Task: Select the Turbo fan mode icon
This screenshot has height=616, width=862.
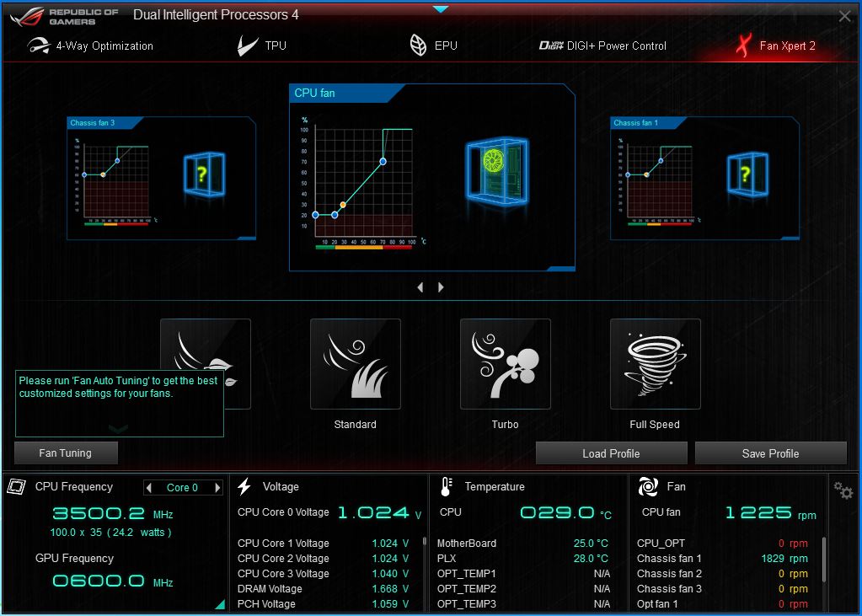Action: (505, 364)
